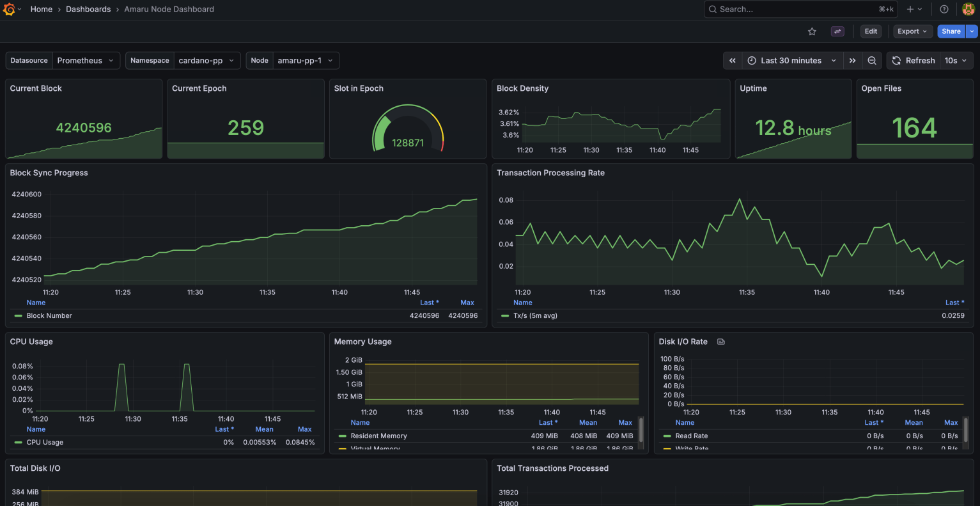
Task: Zoom out the time range
Action: coord(872,61)
